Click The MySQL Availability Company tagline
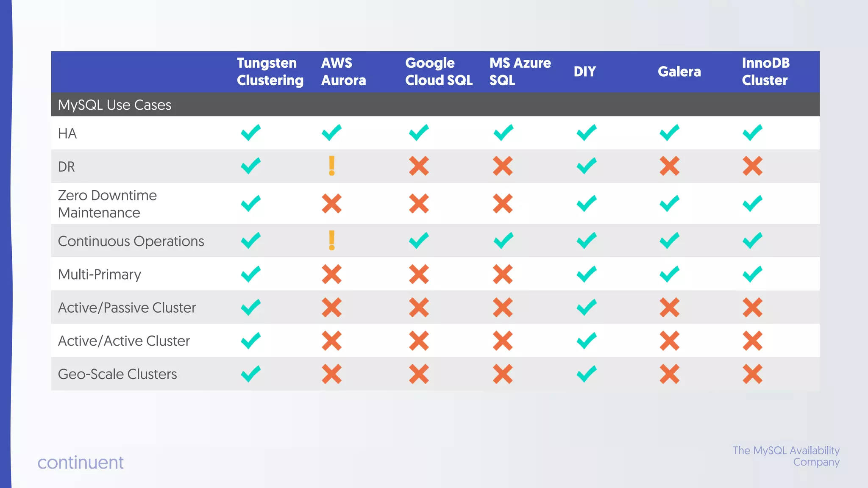 pyautogui.click(x=786, y=456)
